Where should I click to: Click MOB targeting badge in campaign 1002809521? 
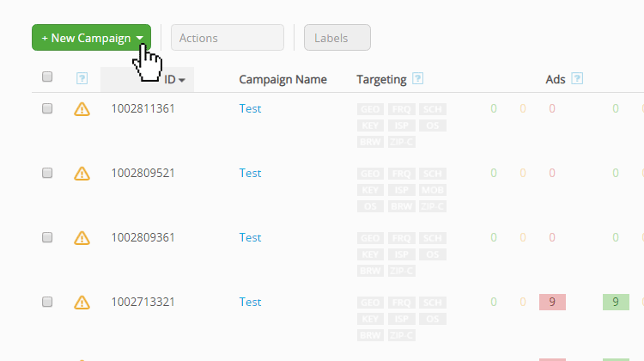pyautogui.click(x=433, y=190)
